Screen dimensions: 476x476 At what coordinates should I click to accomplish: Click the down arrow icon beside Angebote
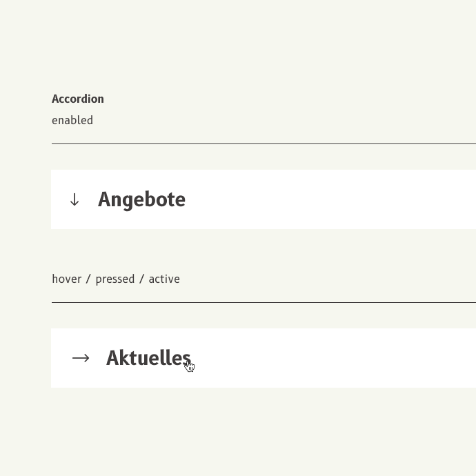(75, 200)
